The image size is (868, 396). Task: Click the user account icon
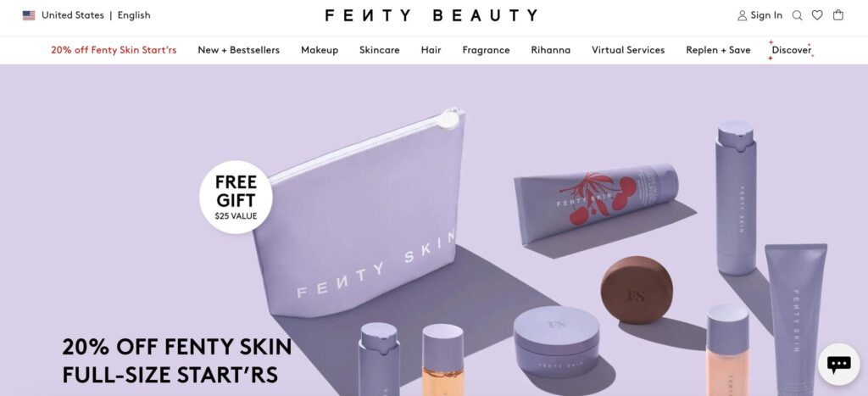[x=742, y=15]
